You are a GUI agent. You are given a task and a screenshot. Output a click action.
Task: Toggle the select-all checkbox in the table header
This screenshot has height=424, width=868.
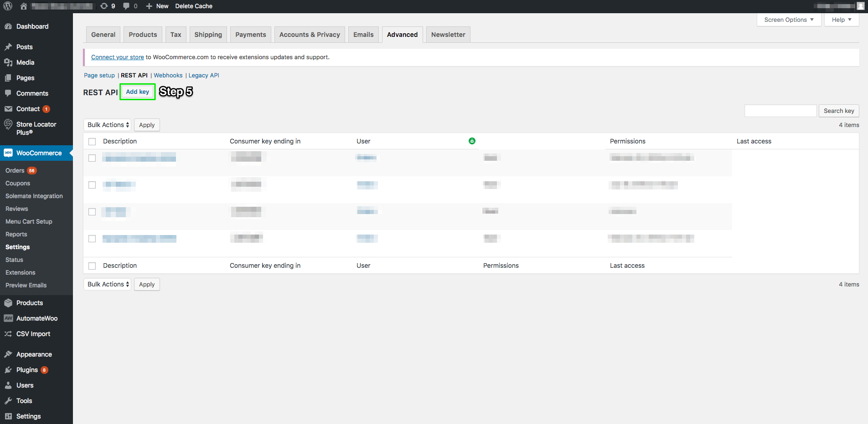point(92,142)
